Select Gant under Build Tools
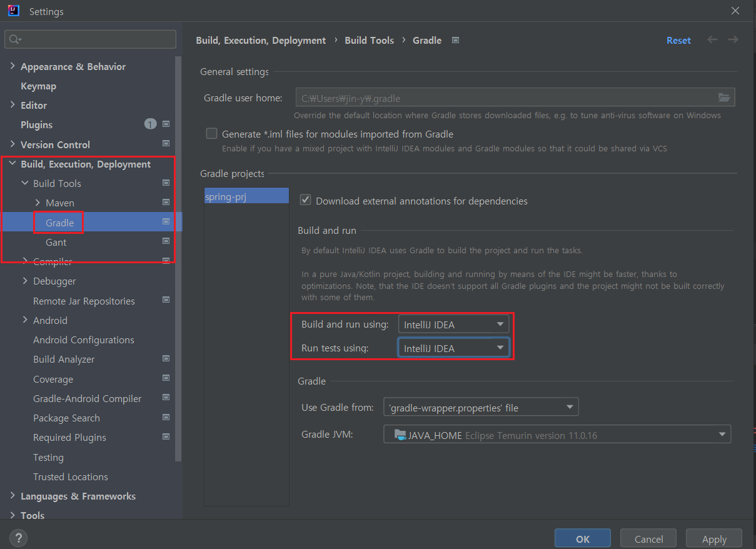The height and width of the screenshot is (549, 756). pos(56,242)
